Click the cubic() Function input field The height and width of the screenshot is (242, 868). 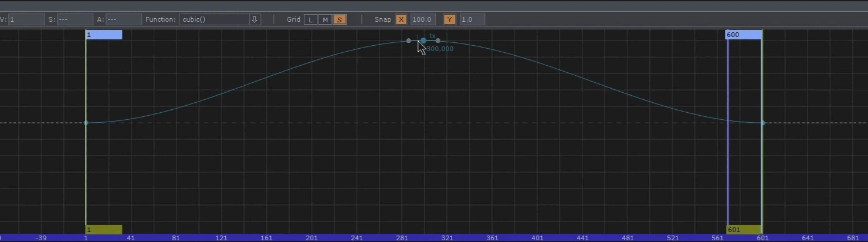tap(214, 19)
